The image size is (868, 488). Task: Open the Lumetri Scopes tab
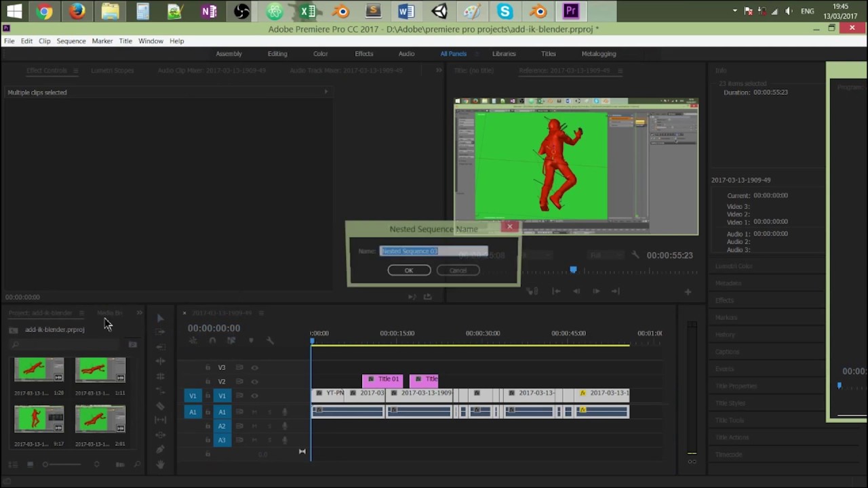point(113,70)
